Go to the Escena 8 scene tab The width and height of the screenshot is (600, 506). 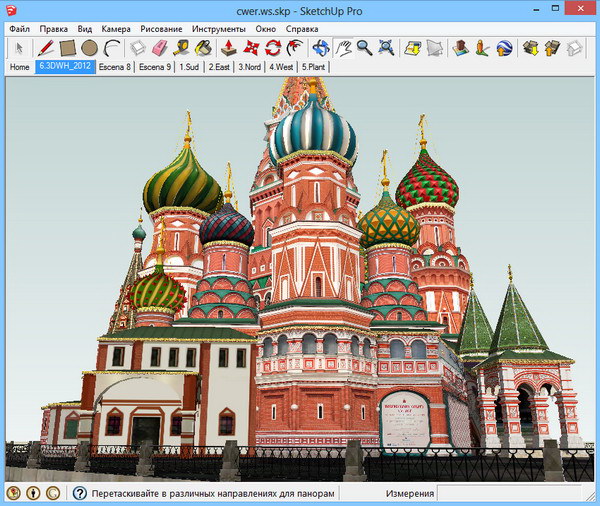pos(114,67)
